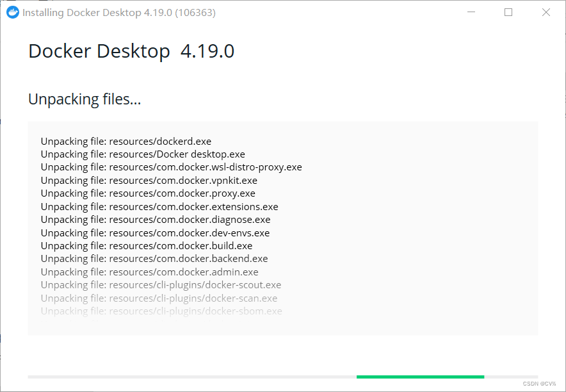Click the 'Docker Desktop 4.19.0' heading
This screenshot has width=566, height=392.
[x=131, y=51]
